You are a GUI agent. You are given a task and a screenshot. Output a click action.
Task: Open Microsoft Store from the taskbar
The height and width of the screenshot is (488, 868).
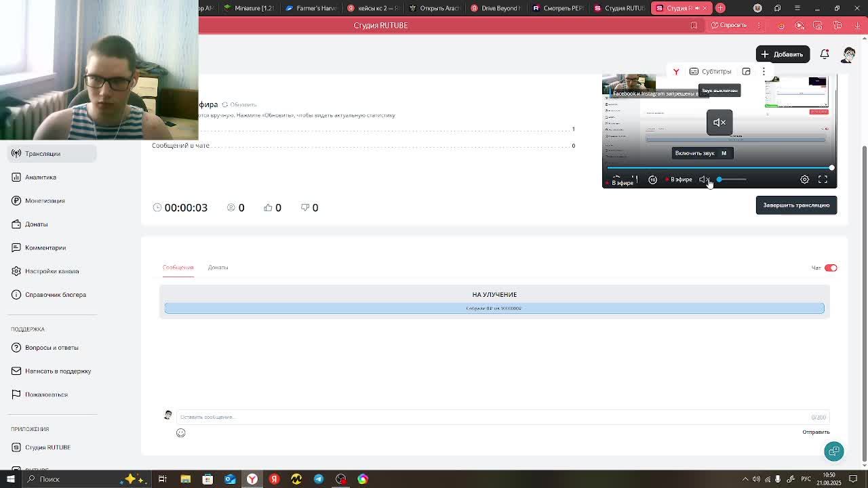[x=208, y=479]
